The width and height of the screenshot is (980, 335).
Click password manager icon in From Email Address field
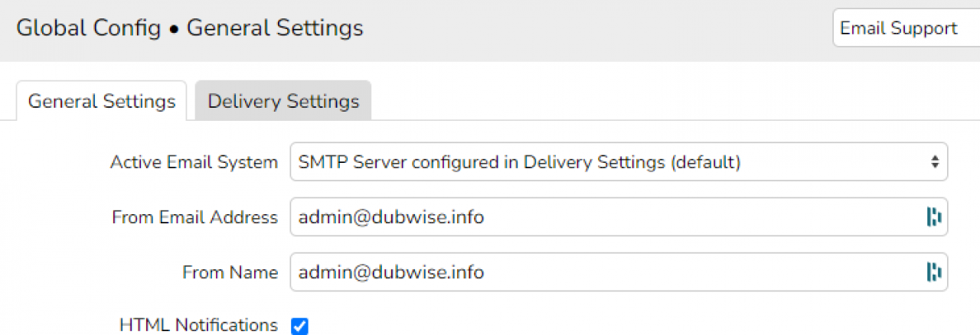(x=933, y=217)
